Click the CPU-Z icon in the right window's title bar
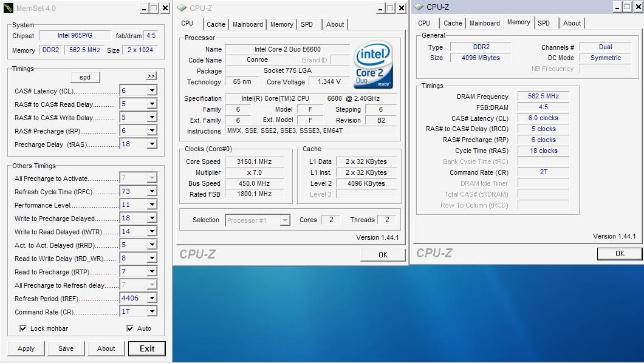 419,7
